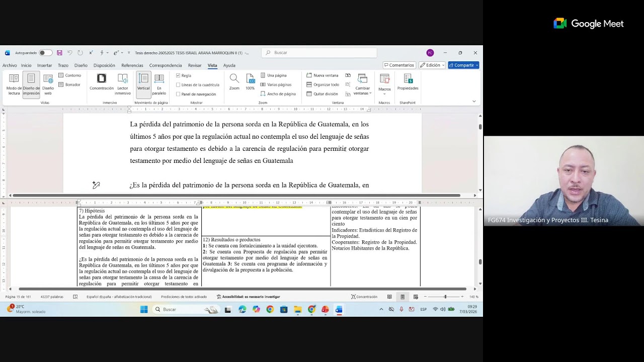The width and height of the screenshot is (644, 362).
Task: Choose Una página zoom option
Action: point(273,75)
